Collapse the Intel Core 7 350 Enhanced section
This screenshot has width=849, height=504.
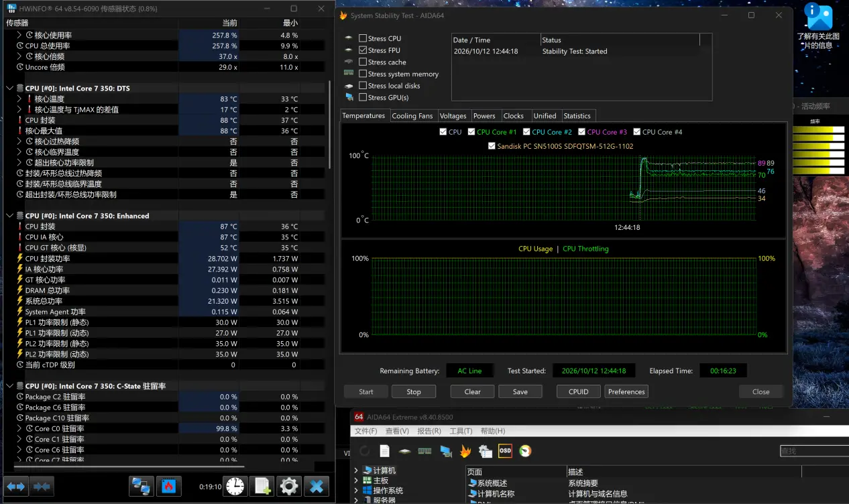click(9, 216)
